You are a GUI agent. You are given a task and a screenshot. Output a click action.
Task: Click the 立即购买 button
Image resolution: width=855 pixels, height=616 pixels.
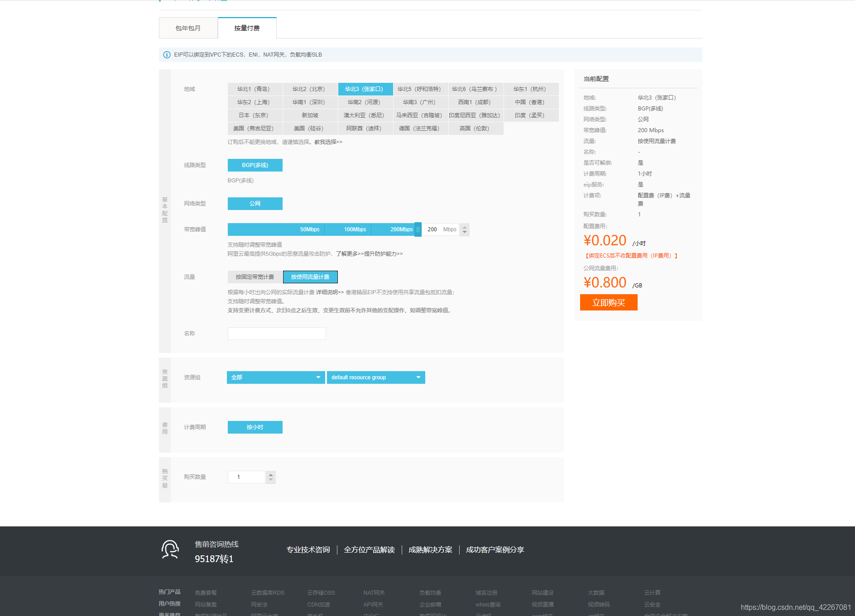[x=609, y=302]
